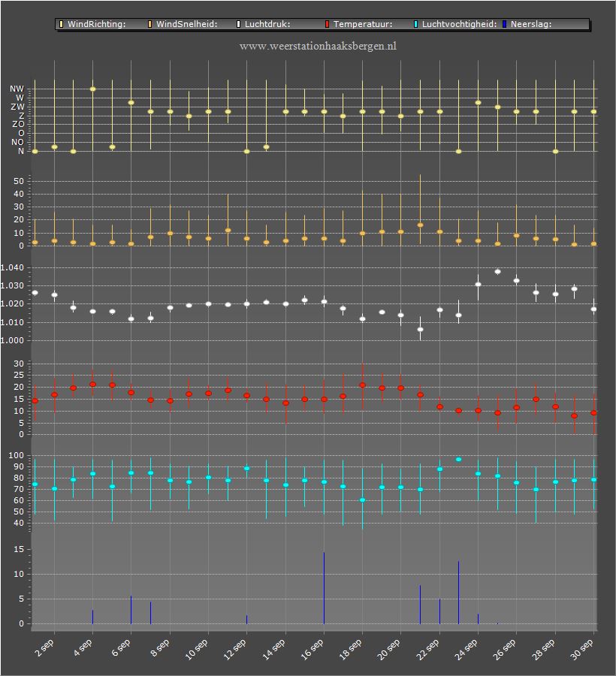Screen dimensions: 616x676
Task: Click the 25 temperature axis label
Action: (x=19, y=375)
